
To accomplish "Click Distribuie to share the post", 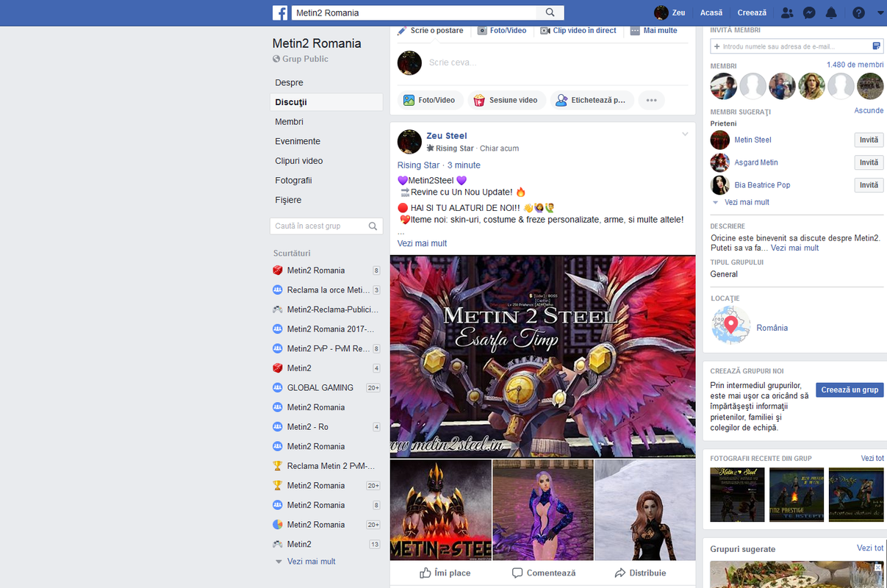I will (x=640, y=573).
